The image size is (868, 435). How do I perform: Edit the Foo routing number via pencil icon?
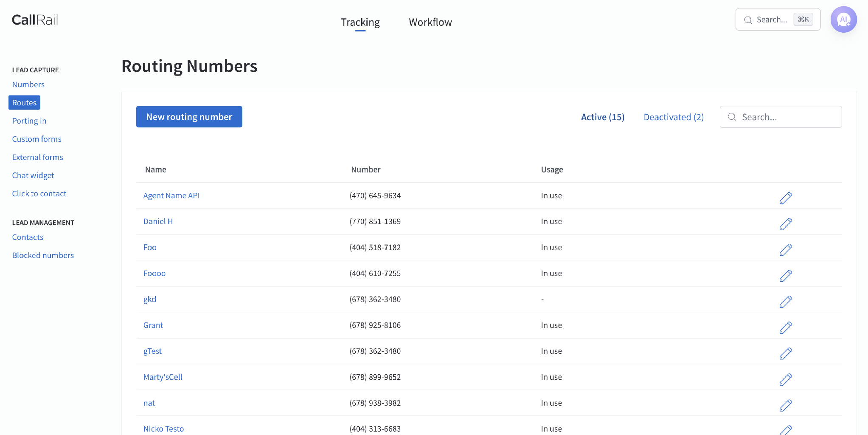click(x=786, y=250)
